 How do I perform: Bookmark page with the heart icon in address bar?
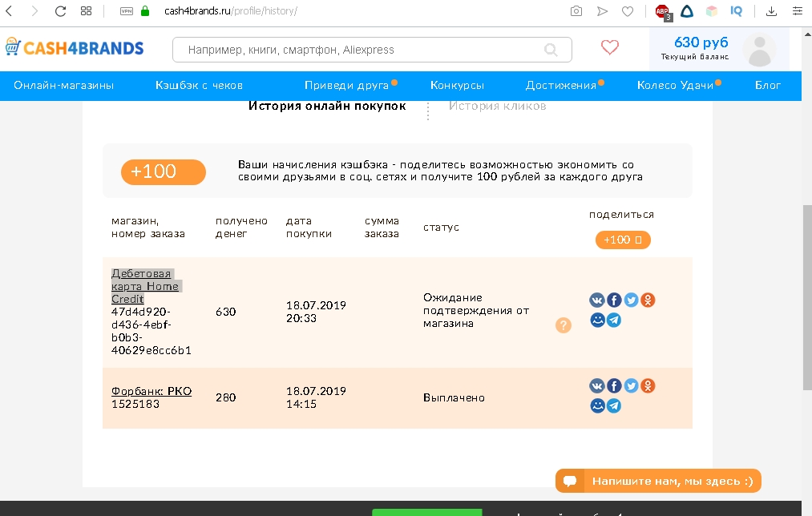point(628,11)
